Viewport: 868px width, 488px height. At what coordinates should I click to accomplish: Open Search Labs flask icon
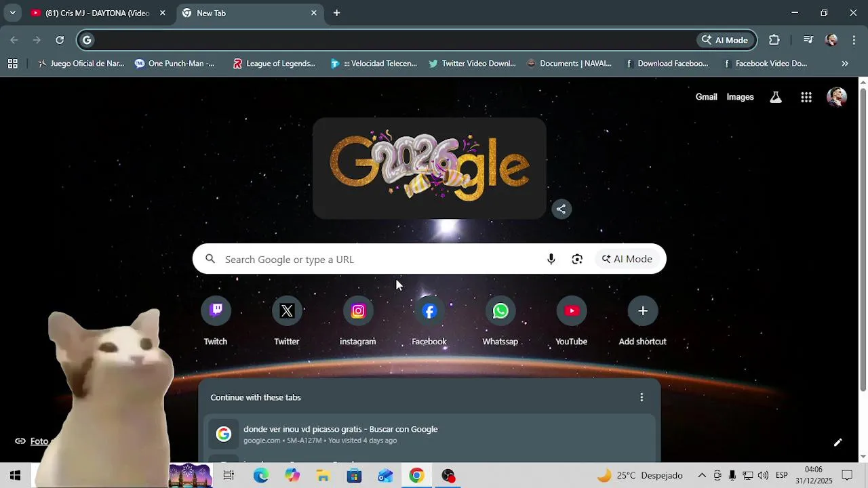point(776,97)
